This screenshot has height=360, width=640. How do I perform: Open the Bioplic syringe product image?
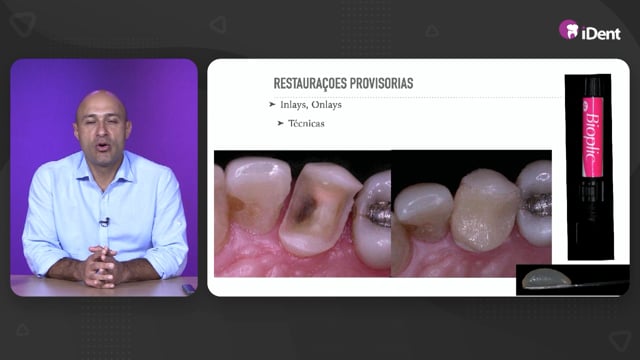(590, 167)
